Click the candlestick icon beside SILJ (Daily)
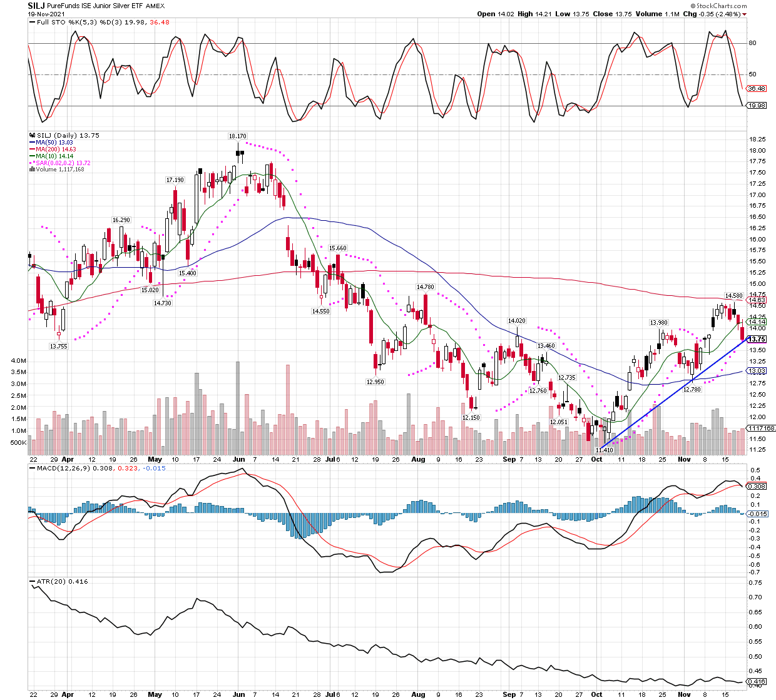The width and height of the screenshot is (776, 700). [32, 135]
